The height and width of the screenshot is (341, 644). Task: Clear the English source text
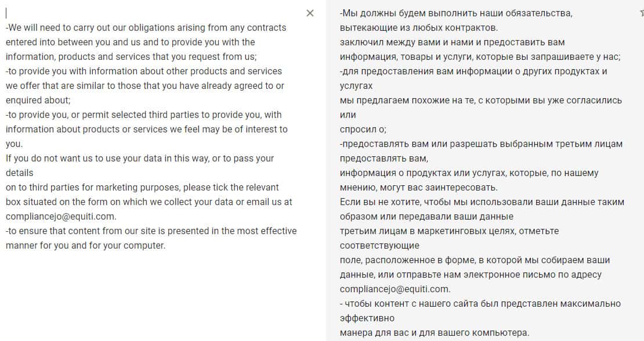click(310, 13)
